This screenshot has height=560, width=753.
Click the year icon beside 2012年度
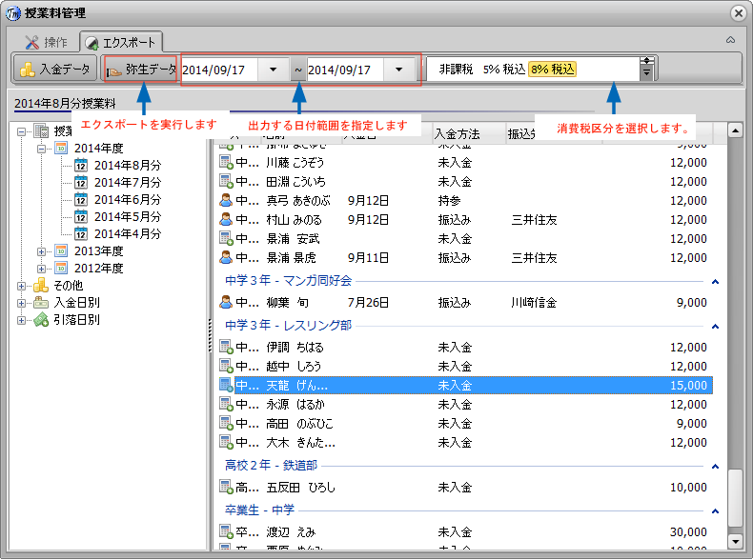(x=61, y=269)
